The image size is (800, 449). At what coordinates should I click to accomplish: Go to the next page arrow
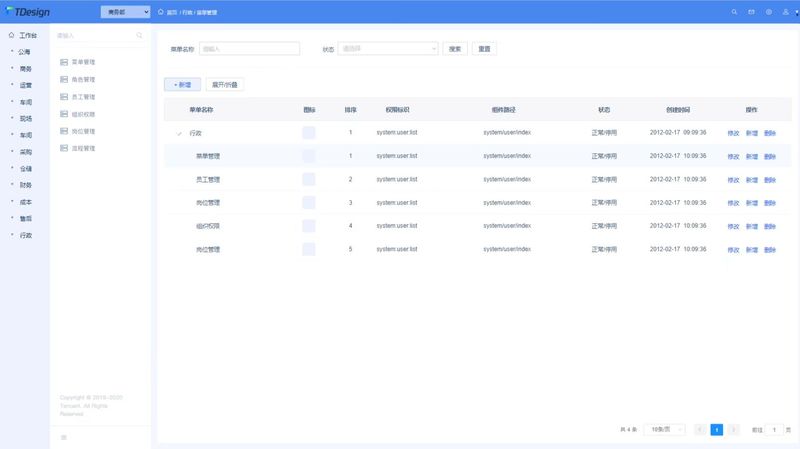(x=733, y=430)
